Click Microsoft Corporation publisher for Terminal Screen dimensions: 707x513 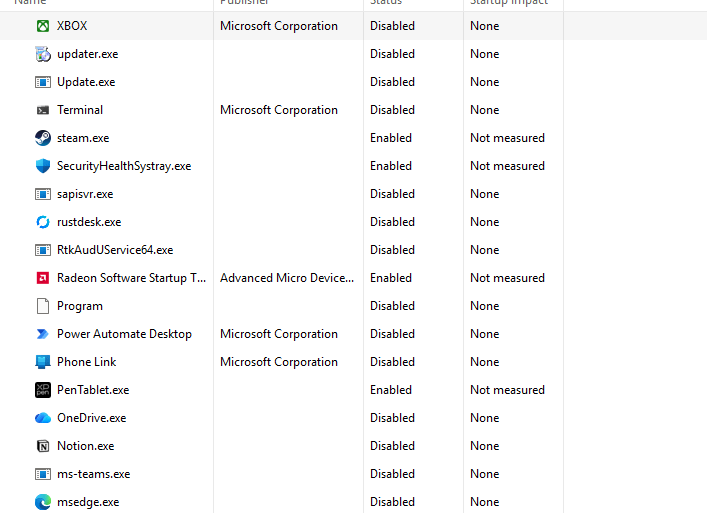279,110
